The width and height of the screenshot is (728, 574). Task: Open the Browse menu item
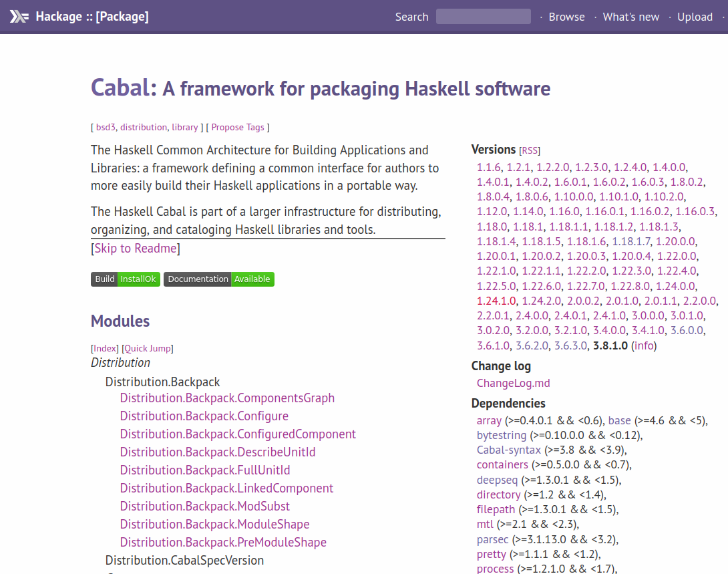pos(566,17)
